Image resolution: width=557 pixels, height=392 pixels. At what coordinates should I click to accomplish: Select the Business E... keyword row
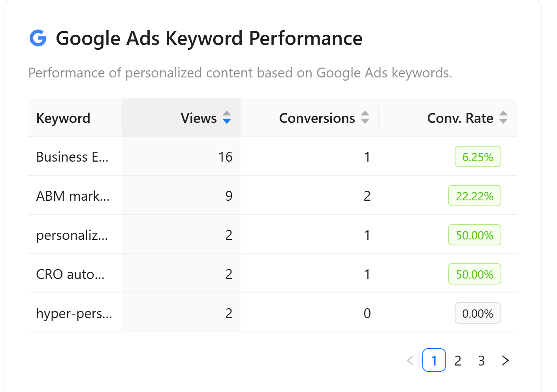(72, 157)
